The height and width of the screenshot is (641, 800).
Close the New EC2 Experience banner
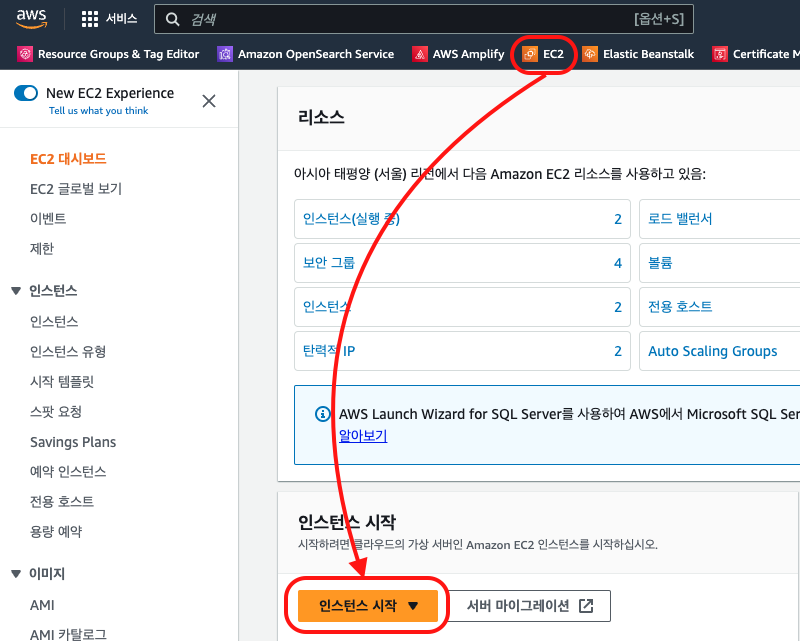209,101
